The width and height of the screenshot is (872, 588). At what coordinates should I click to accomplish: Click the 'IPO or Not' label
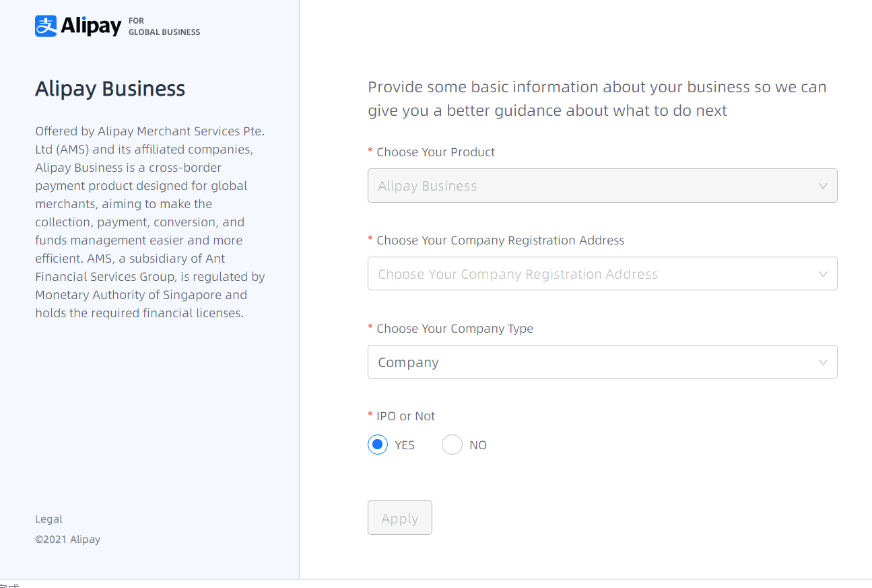click(405, 416)
